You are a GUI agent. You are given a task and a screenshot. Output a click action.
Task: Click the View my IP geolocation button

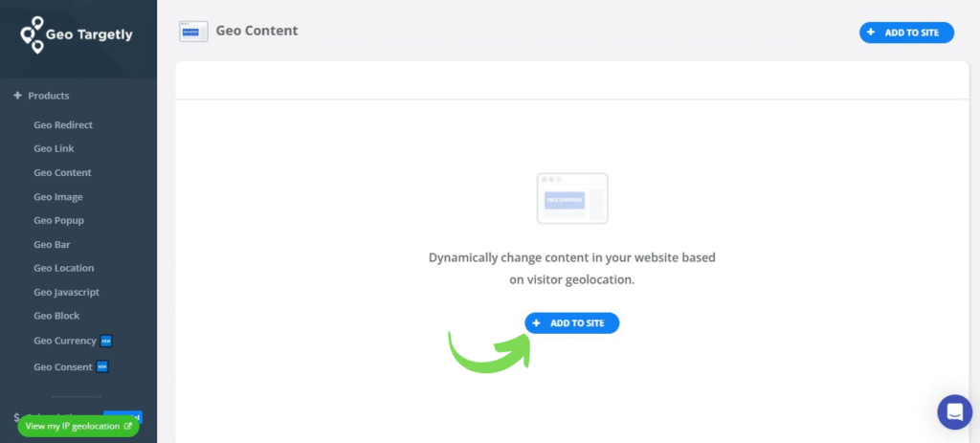tap(78, 426)
